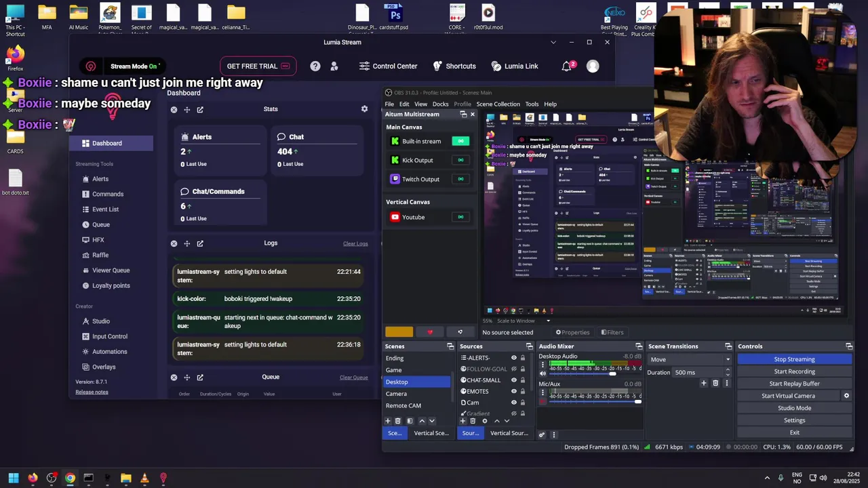Increase the transition duration stepper

[728, 370]
